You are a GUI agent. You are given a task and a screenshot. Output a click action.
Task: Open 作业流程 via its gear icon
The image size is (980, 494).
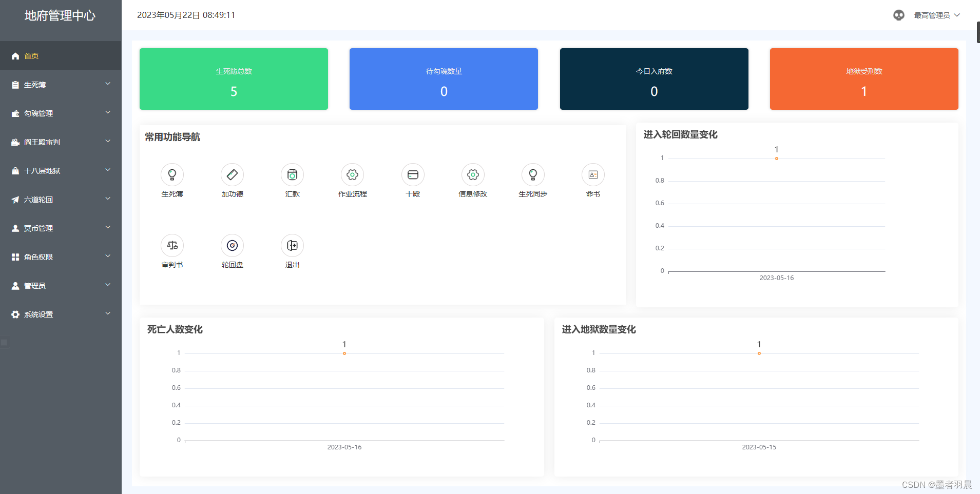point(352,174)
